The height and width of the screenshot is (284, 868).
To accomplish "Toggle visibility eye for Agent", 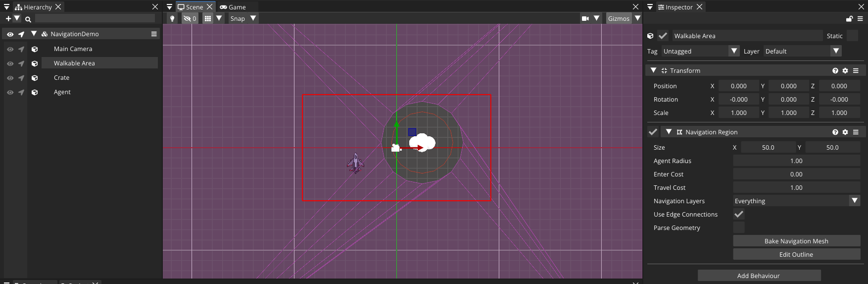I will click(x=10, y=92).
